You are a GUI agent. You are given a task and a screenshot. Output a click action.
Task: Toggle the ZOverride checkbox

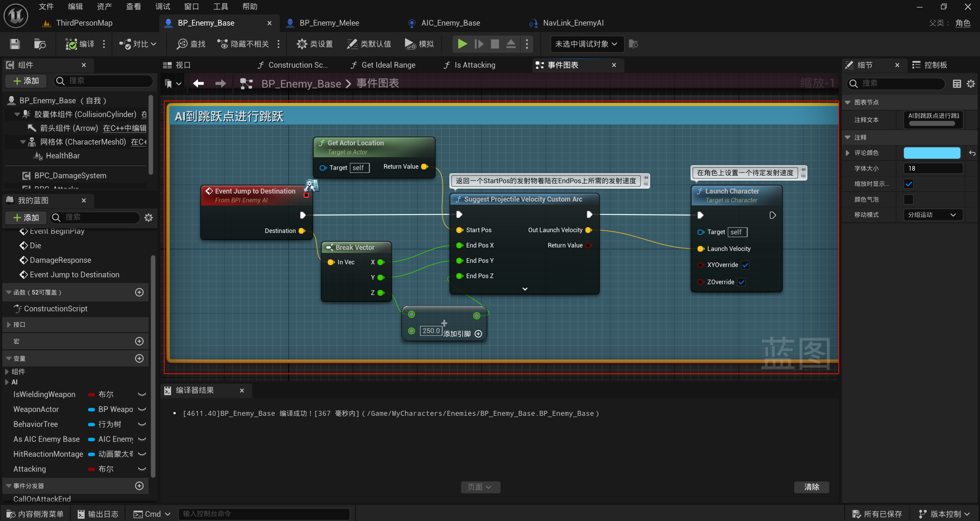pos(742,282)
